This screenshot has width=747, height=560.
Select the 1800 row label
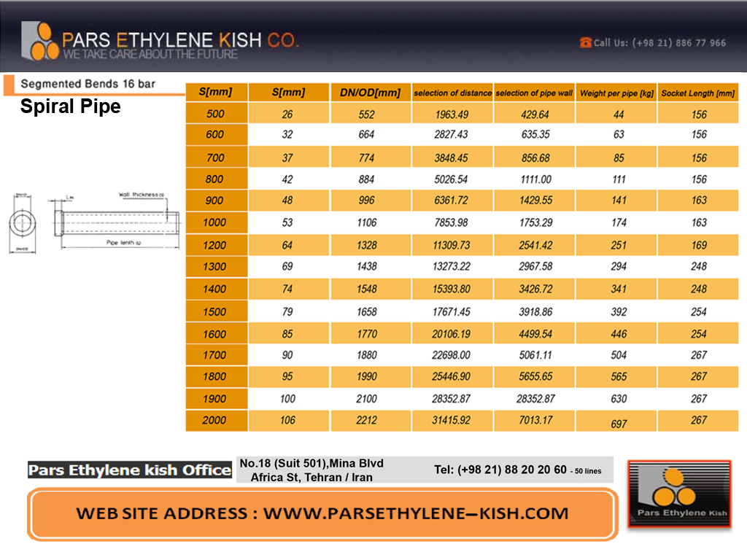click(214, 376)
